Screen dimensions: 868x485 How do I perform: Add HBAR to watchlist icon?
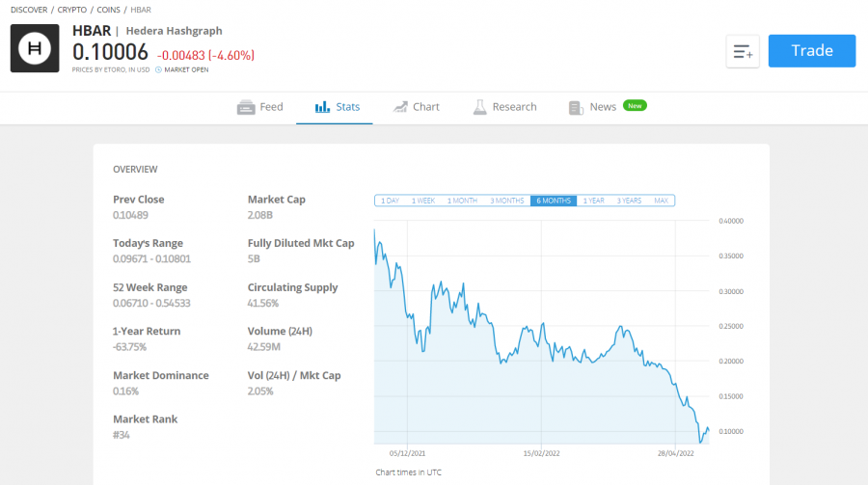coord(743,51)
